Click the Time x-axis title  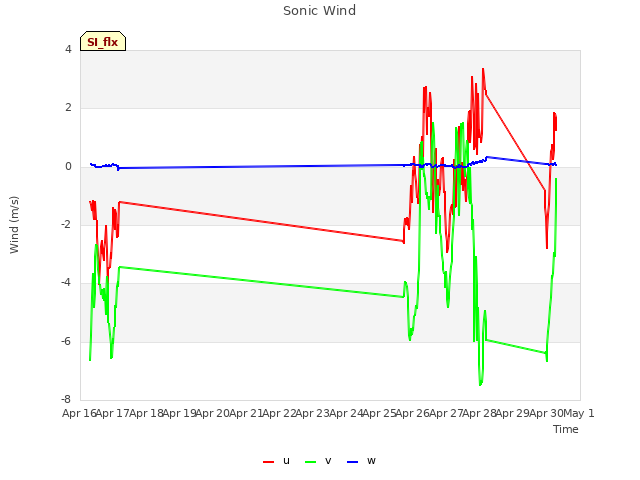[566, 429]
